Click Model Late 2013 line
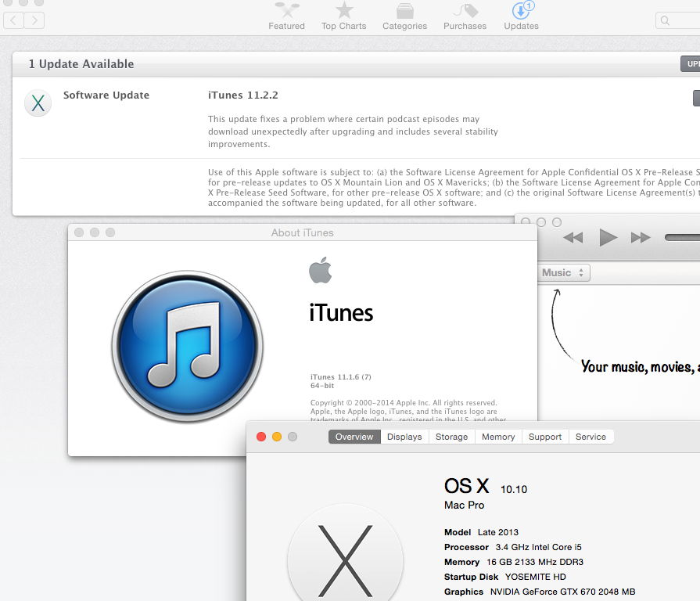 [481, 532]
